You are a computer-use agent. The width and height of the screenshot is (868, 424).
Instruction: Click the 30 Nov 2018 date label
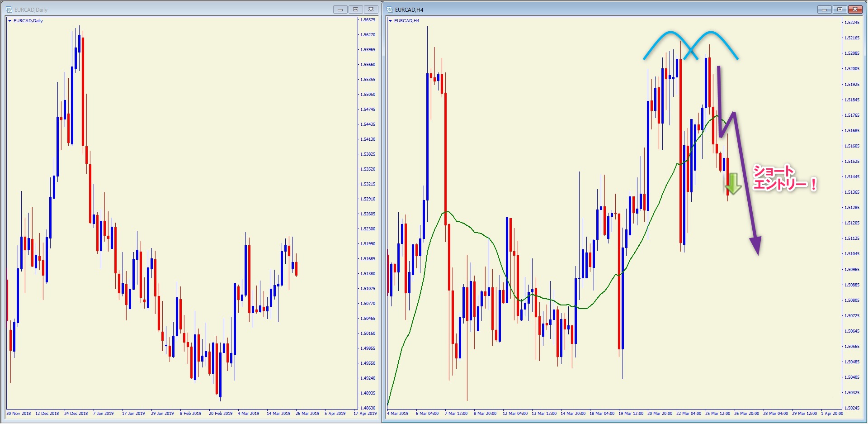[x=19, y=414]
